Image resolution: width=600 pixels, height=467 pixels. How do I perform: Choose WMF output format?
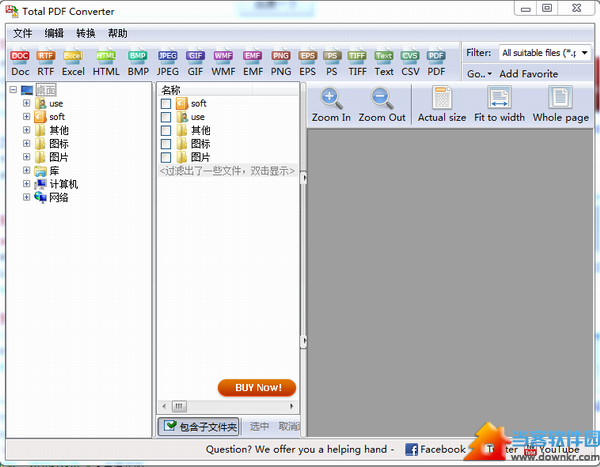(223, 64)
